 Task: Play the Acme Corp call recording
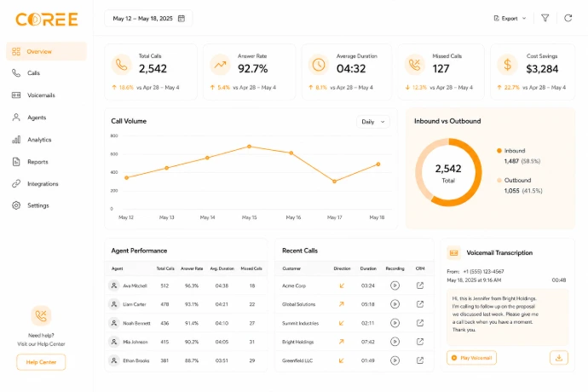(x=395, y=285)
